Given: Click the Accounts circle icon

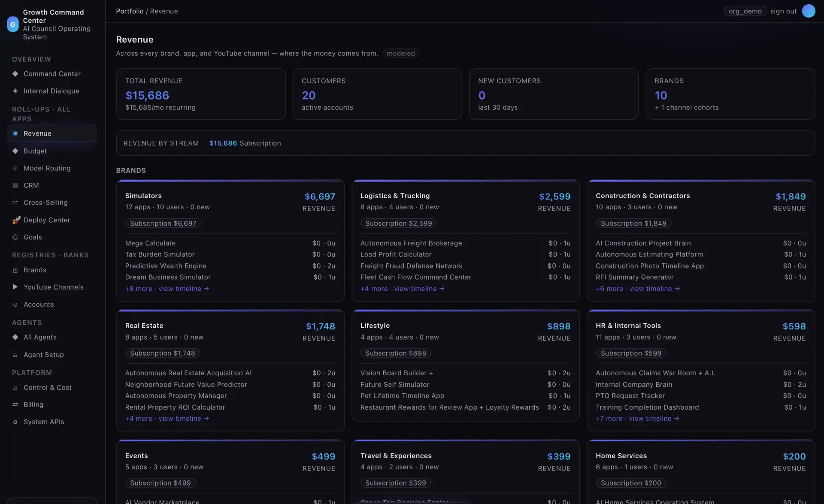Looking at the screenshot, I should (15, 305).
